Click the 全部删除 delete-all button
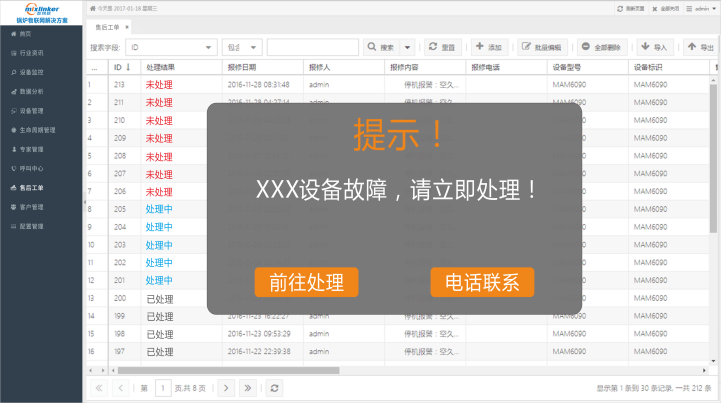721x403 pixels. [x=602, y=47]
